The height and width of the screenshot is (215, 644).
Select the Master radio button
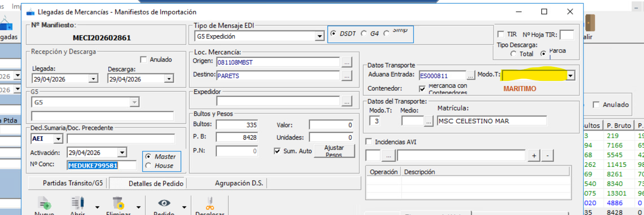click(149, 156)
